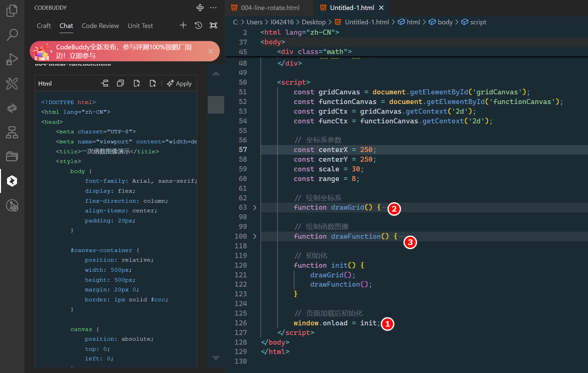Click the move panel icon in the CodeBuddy header
The height and width of the screenshot is (373, 588).
200,8
